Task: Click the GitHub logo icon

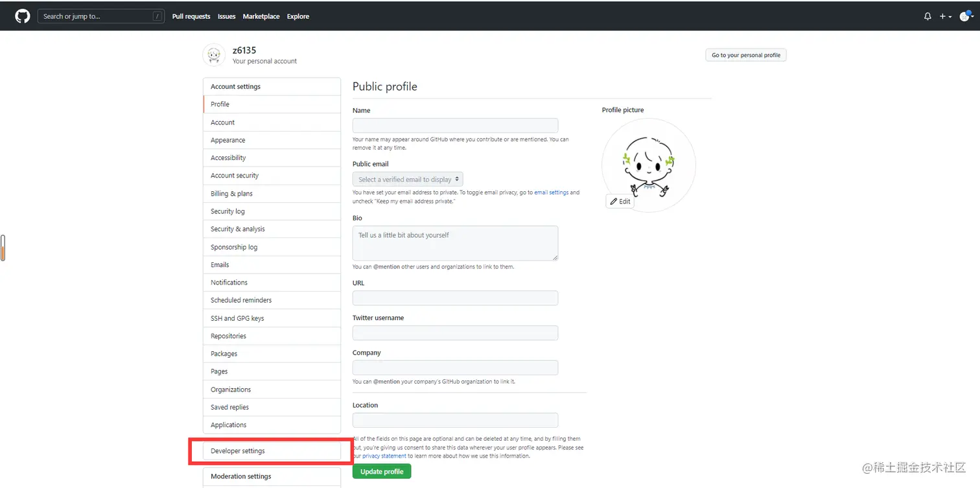Action: pos(23,16)
